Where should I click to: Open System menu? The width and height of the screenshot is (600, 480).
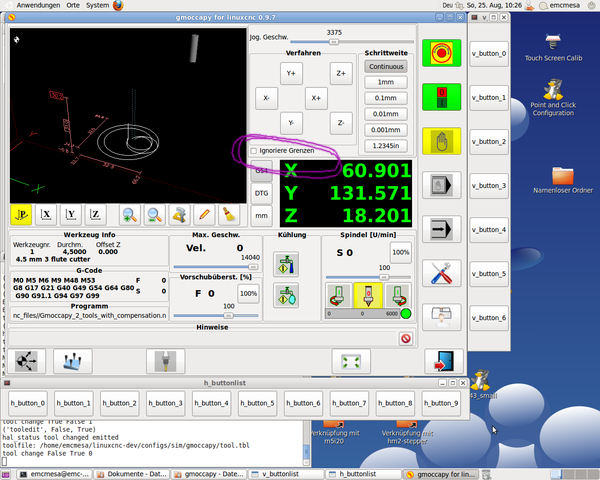coord(97,5)
